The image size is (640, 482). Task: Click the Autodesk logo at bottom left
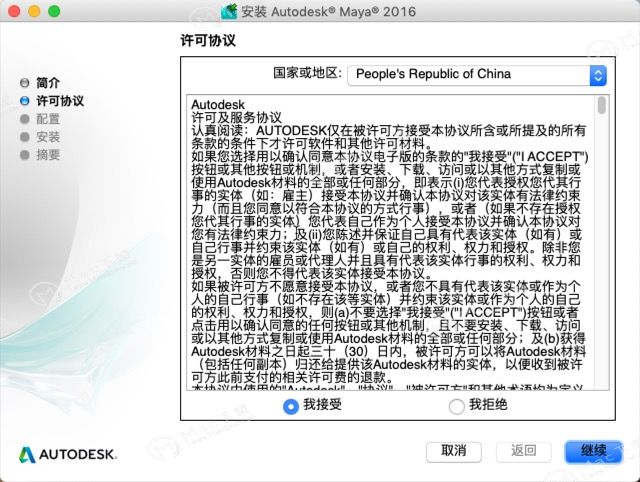(x=67, y=455)
